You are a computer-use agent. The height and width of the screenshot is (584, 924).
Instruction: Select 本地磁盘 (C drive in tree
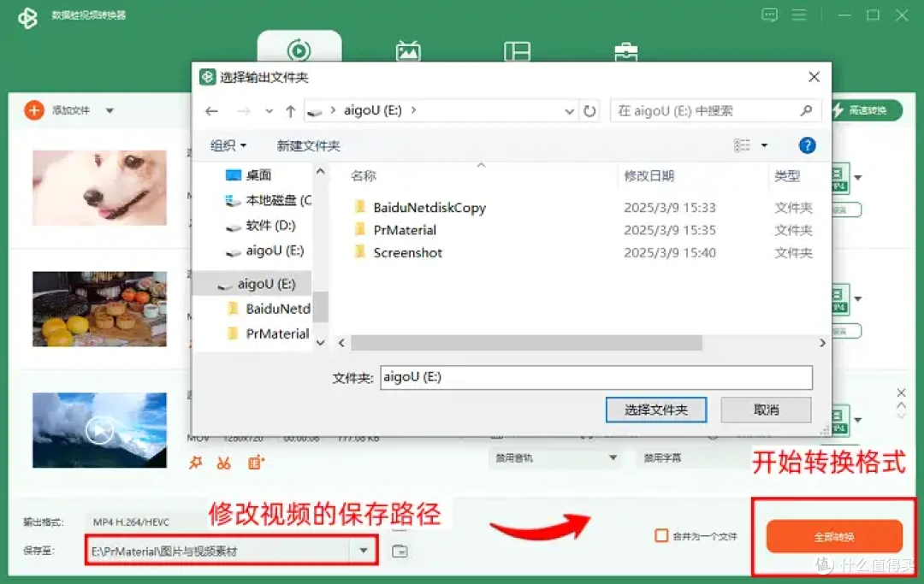[x=268, y=200]
